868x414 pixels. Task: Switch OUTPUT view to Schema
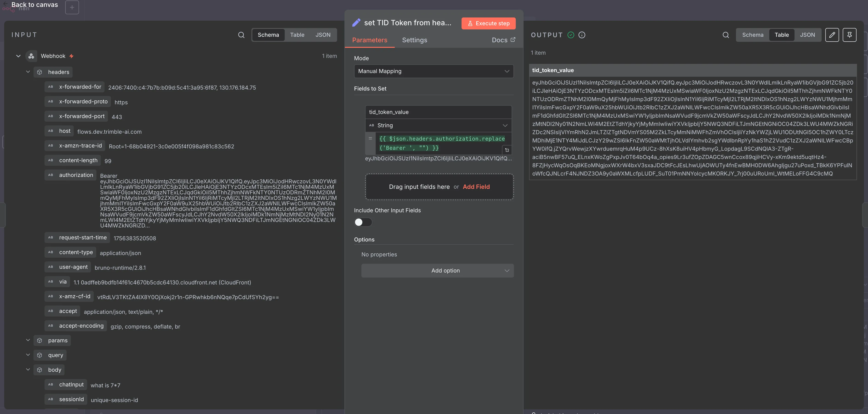point(753,35)
